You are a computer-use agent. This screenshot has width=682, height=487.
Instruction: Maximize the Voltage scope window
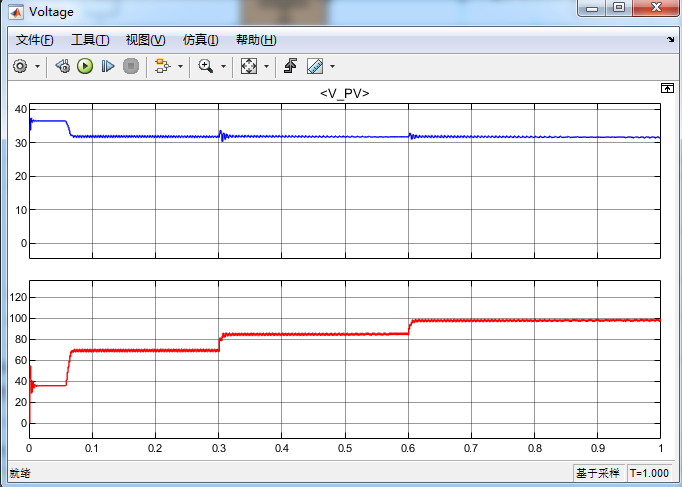coord(618,8)
